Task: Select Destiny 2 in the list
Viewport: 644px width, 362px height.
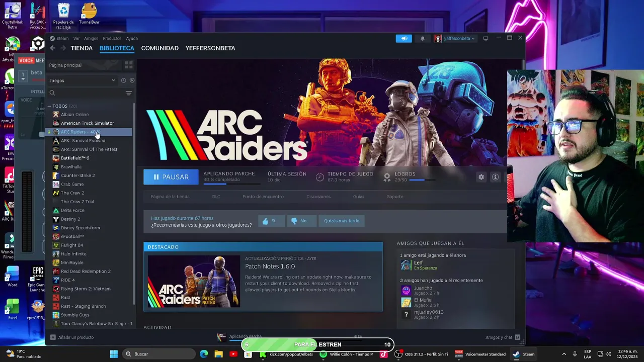Action: pyautogui.click(x=70, y=219)
